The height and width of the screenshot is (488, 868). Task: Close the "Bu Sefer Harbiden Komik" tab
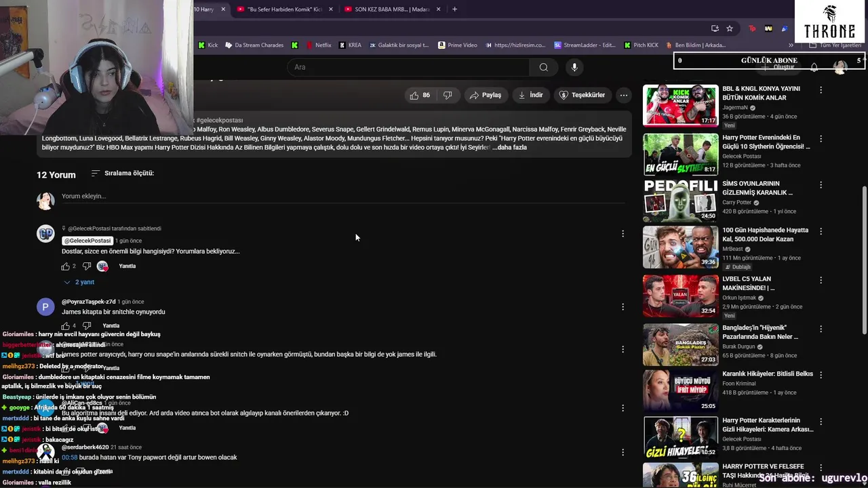331,9
